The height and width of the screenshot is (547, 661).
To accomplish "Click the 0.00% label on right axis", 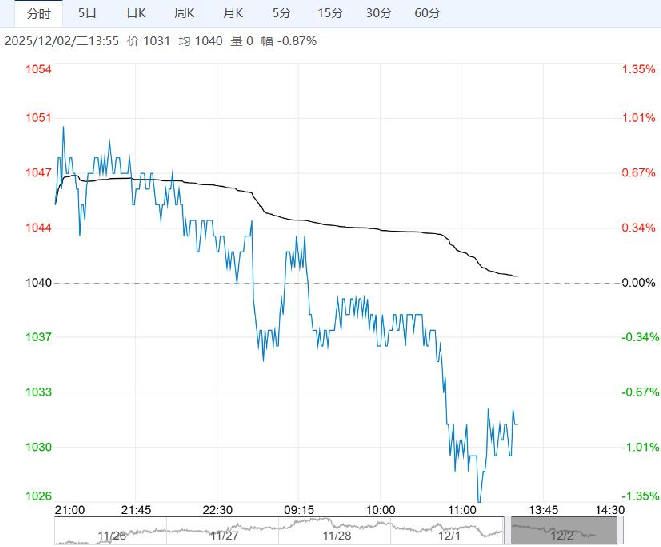I will pyautogui.click(x=637, y=283).
